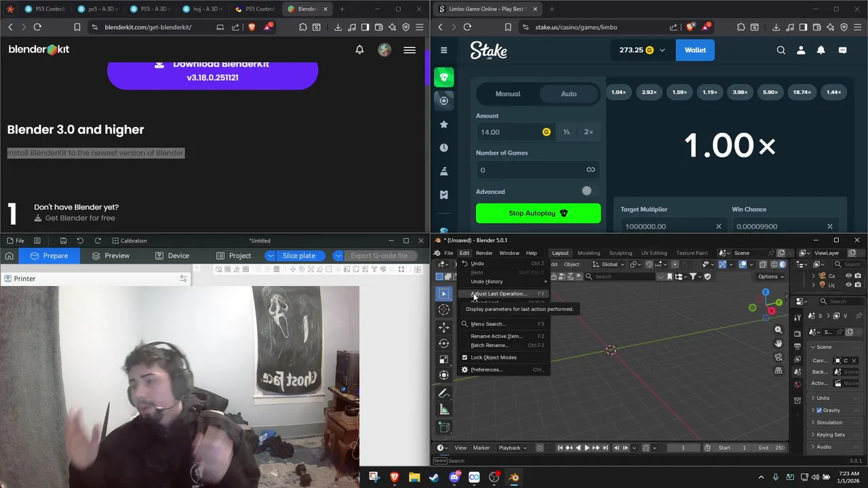Viewport: 868px width, 488px height.
Task: Select the Scale tool in Blender toolbar
Action: coord(444,359)
